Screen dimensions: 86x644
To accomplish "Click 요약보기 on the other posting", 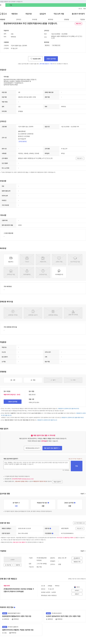I will 77,591.
